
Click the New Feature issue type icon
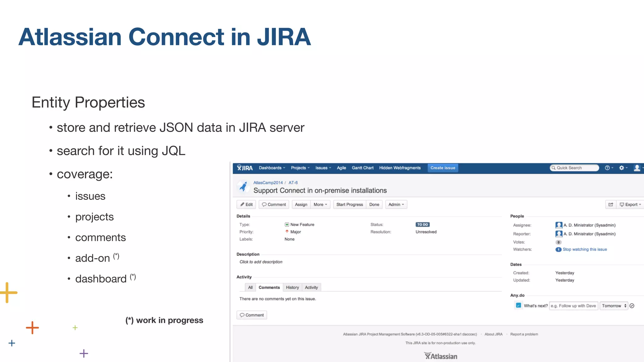pos(287,225)
